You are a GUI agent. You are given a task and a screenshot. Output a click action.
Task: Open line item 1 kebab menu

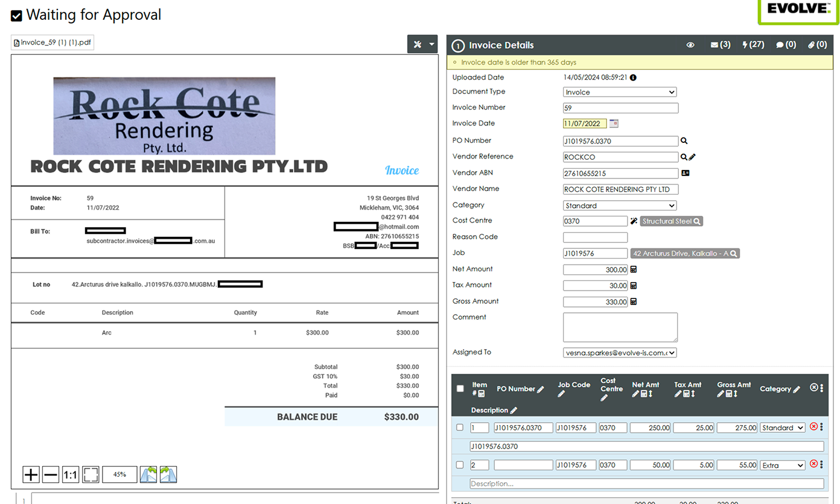pos(821,427)
